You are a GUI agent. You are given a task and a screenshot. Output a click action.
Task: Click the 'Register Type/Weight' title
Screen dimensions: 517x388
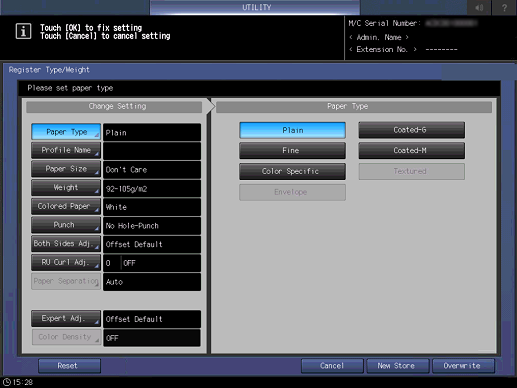tap(49, 70)
